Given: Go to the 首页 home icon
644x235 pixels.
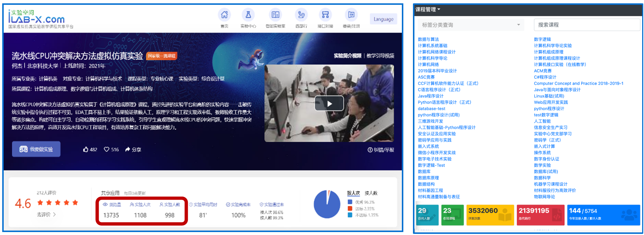Looking at the screenshot, I should pyautogui.click(x=224, y=15).
